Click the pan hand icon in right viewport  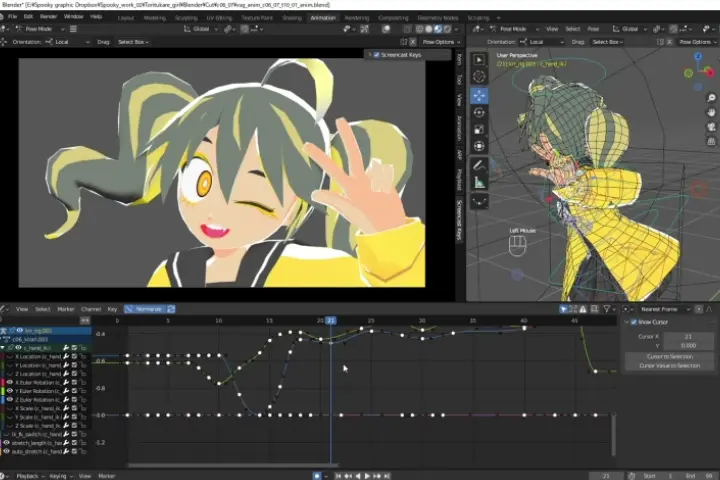[711, 112]
